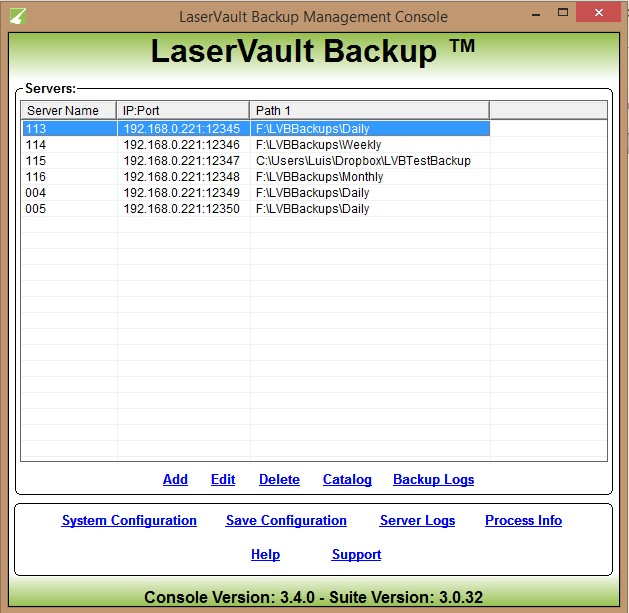Click the LaserVault app icon in title bar
This screenshot has width=629, height=613.
pyautogui.click(x=18, y=16)
